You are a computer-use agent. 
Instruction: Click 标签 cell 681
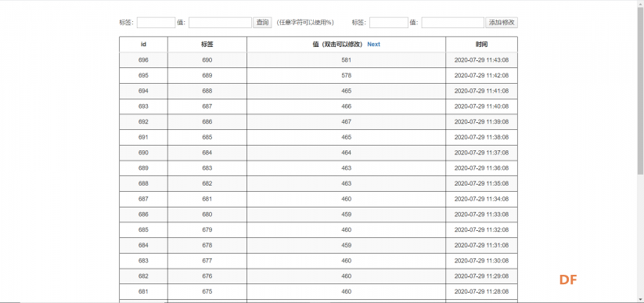[x=207, y=199]
